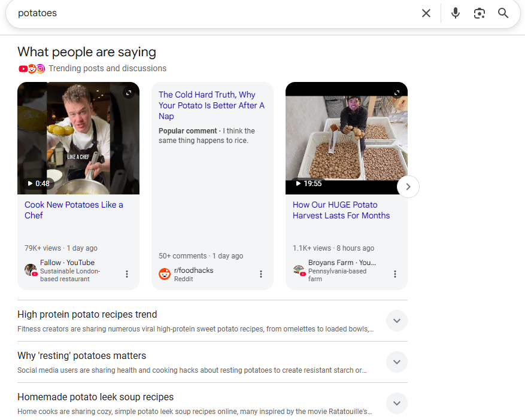Click the search field containing 'potatoes'
The image size is (525, 420).
[210, 13]
